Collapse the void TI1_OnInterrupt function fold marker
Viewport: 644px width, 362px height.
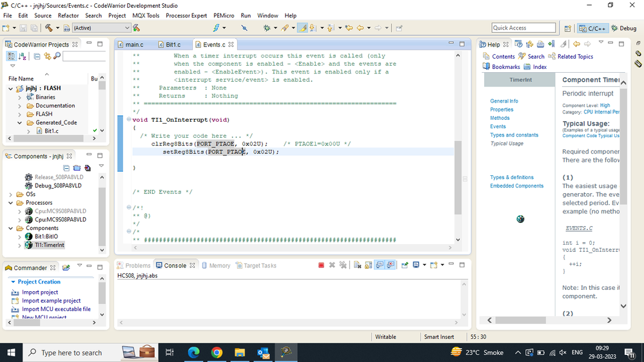(128, 119)
